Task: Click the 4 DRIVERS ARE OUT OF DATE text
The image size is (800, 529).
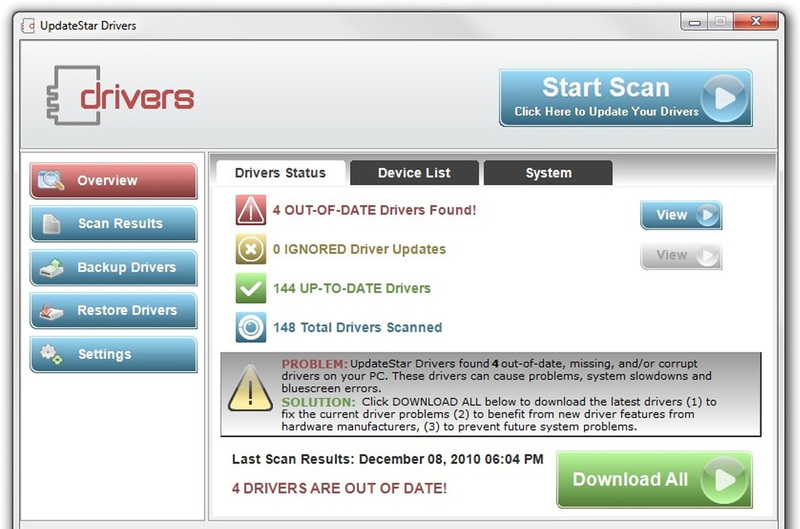Action: coord(339,488)
